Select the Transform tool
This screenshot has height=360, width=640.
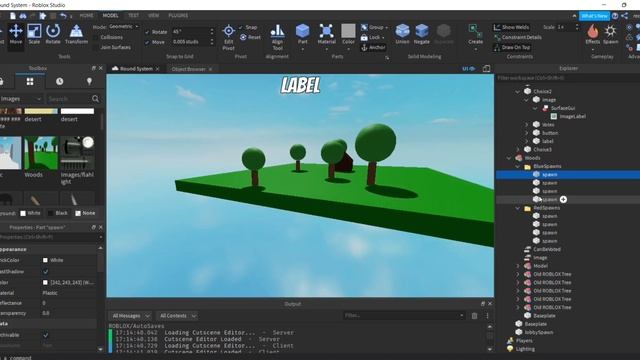pyautogui.click(x=76, y=34)
